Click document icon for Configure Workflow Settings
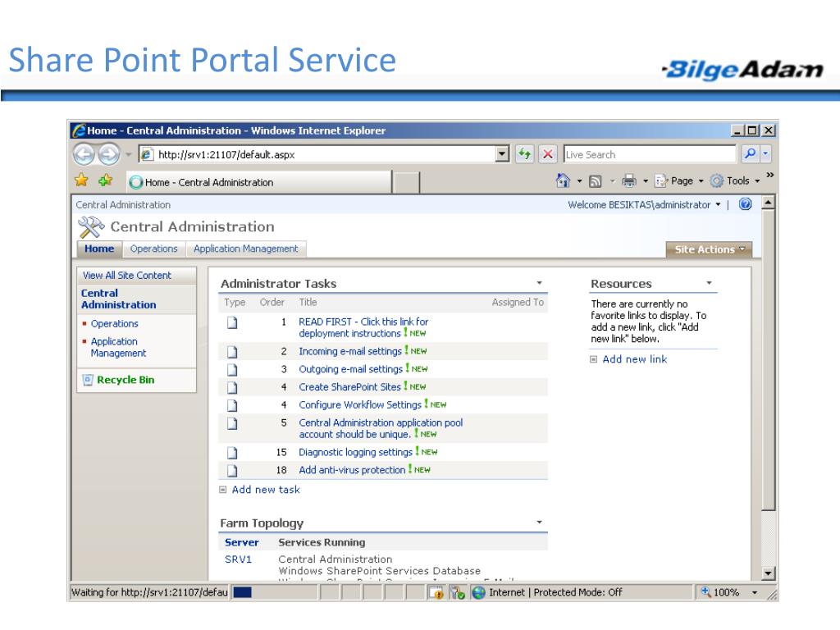 pos(232,405)
